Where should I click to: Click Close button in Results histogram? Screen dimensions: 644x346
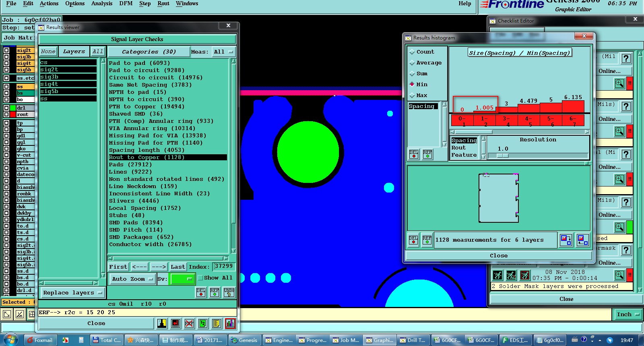499,255
